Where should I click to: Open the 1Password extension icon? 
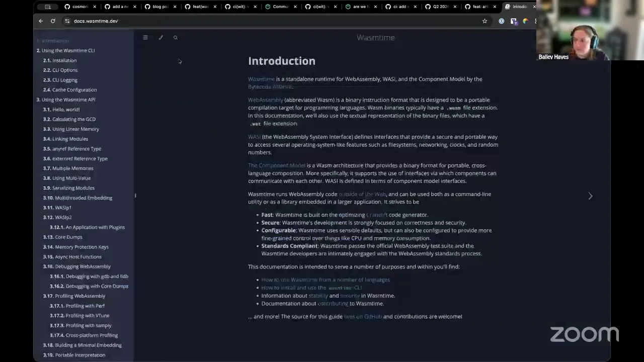pyautogui.click(x=501, y=21)
